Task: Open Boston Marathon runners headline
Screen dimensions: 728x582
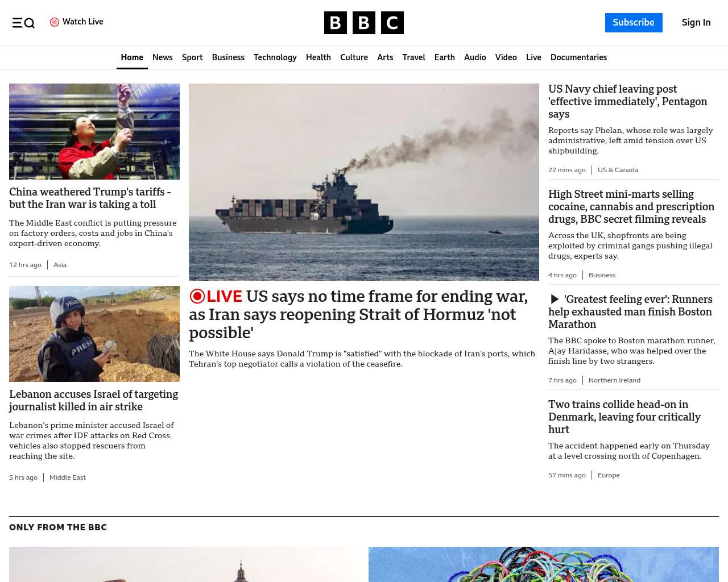Action: (x=630, y=311)
